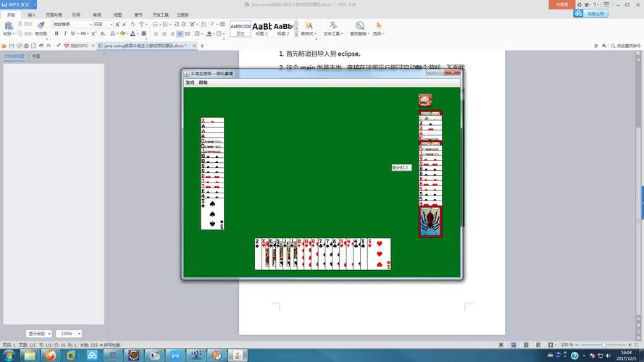This screenshot has width=644, height=362.
Task: Click the save icon in quick access bar
Action: tap(12, 46)
